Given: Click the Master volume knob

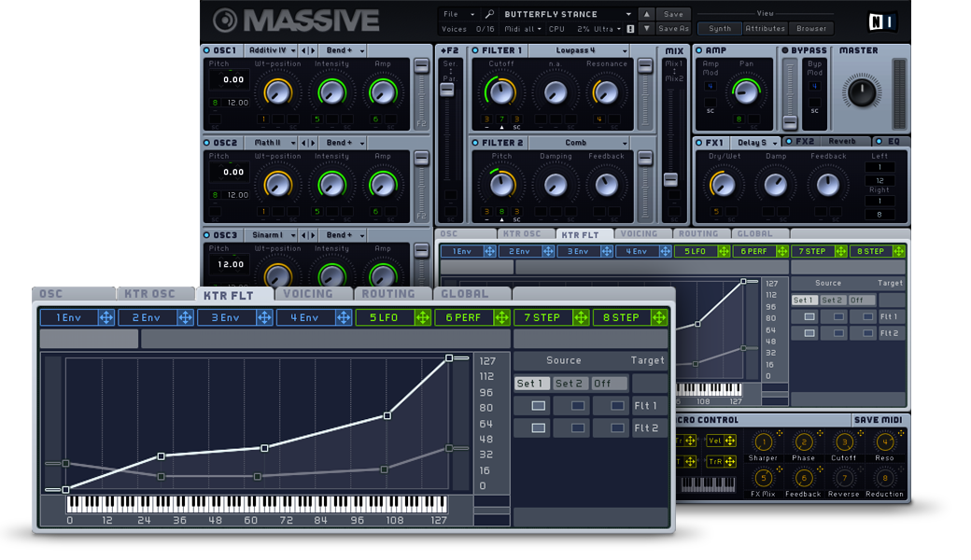Looking at the screenshot, I should point(862,92).
